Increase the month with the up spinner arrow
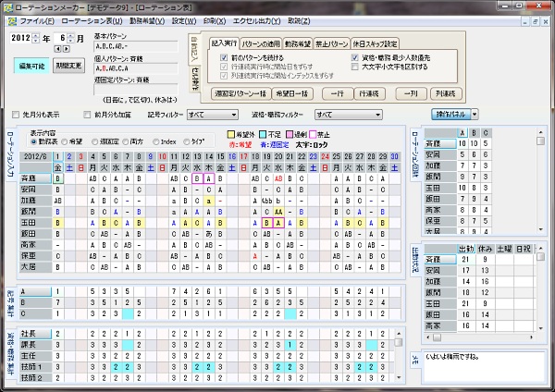Viewport: 555px width, 392px height. point(71,35)
